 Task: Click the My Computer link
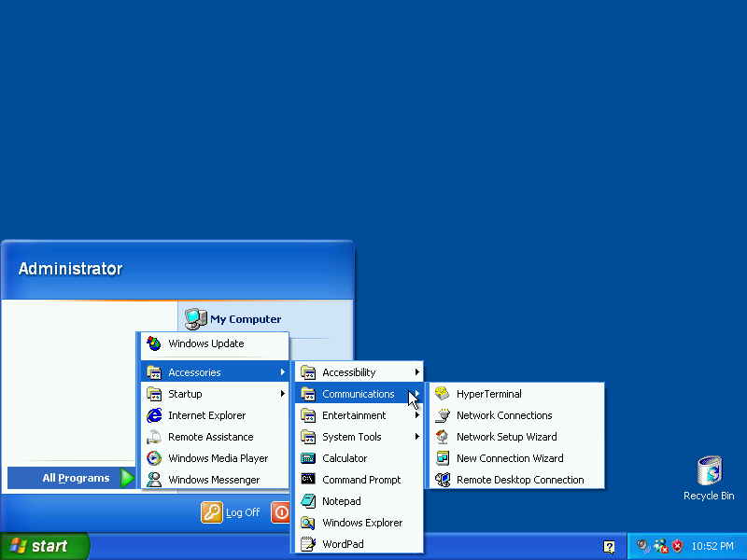tap(246, 319)
